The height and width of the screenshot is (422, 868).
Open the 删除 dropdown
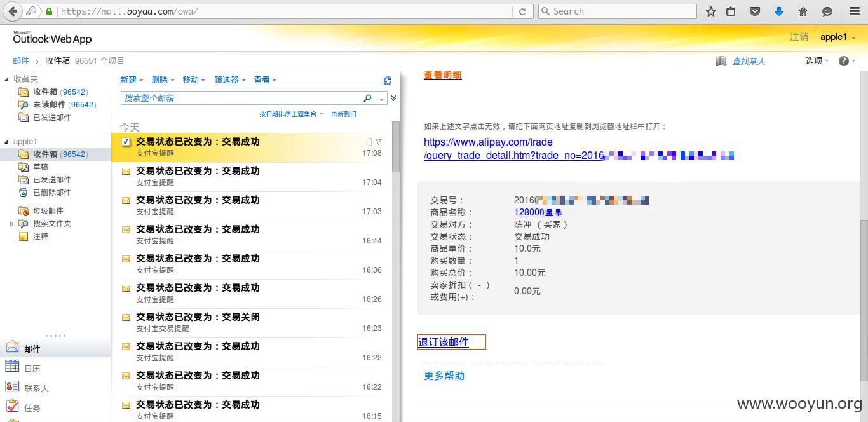(163, 79)
